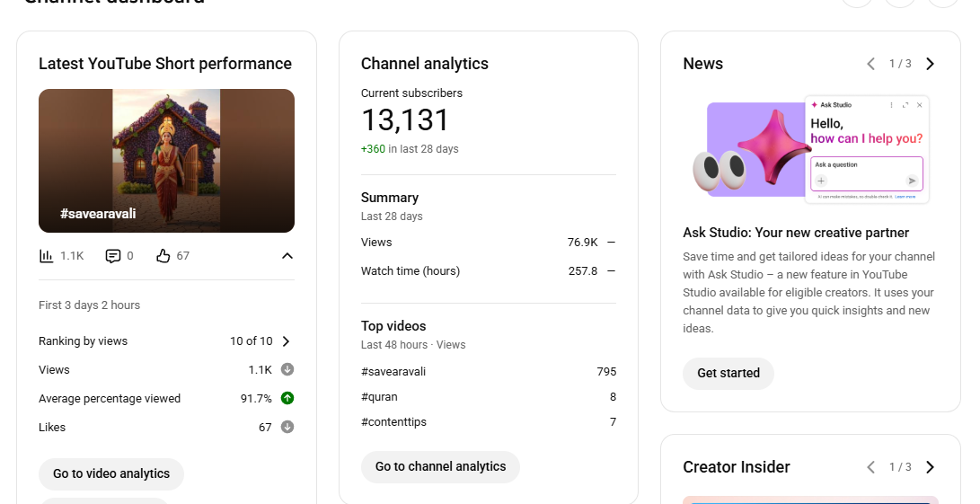Click the thumbs-up likes icon showing 67
980x504 pixels.
(163, 256)
